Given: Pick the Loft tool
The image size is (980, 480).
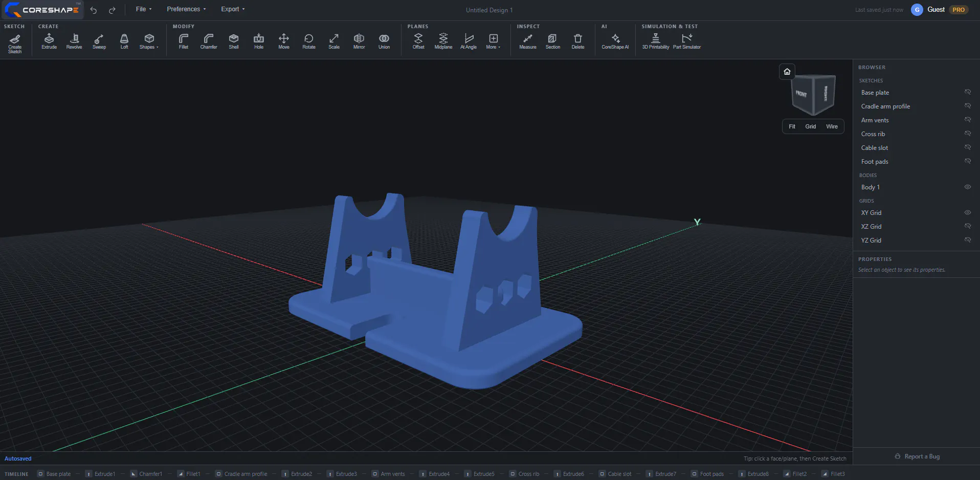Looking at the screenshot, I should pos(124,41).
